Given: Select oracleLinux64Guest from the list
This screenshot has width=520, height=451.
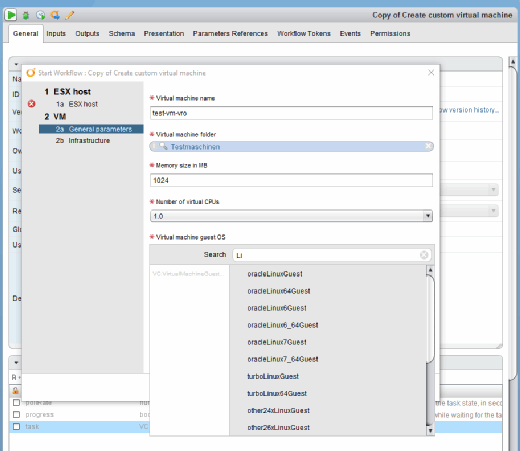Looking at the screenshot, I should [279, 291].
